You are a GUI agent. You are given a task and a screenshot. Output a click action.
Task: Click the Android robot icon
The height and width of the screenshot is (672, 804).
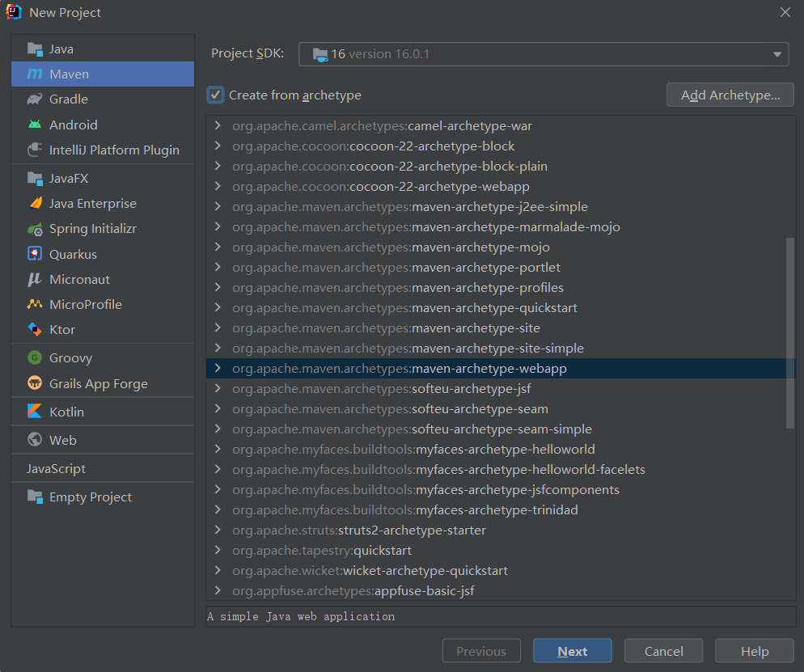pyautogui.click(x=35, y=125)
